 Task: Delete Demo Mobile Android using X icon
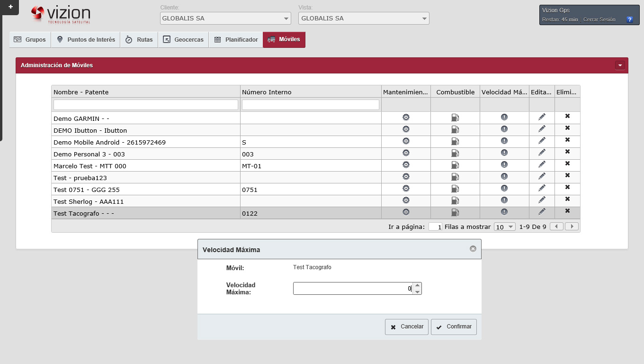pyautogui.click(x=567, y=140)
